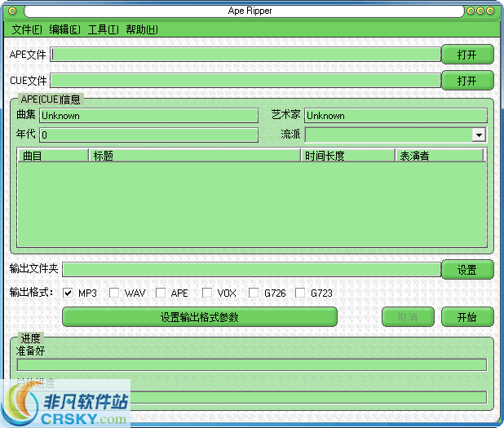Enable the G726 output format checkbox
504x428 pixels.
(254, 293)
